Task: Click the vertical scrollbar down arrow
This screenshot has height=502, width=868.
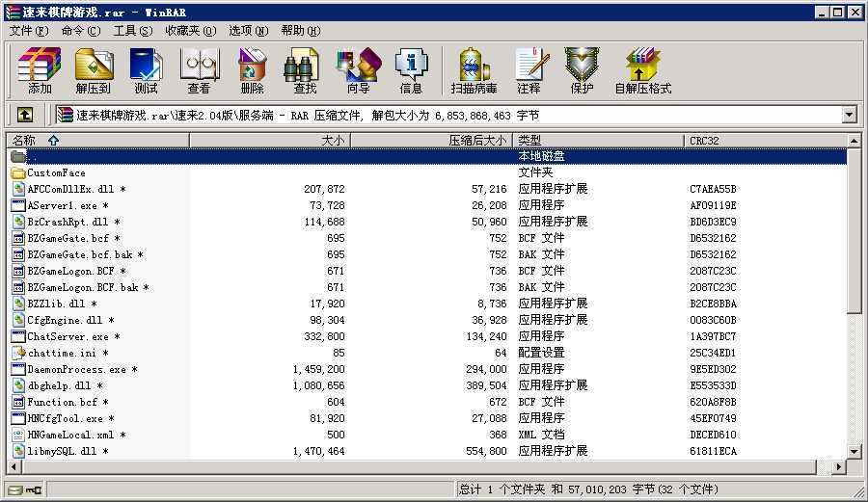Action: pyautogui.click(x=854, y=451)
